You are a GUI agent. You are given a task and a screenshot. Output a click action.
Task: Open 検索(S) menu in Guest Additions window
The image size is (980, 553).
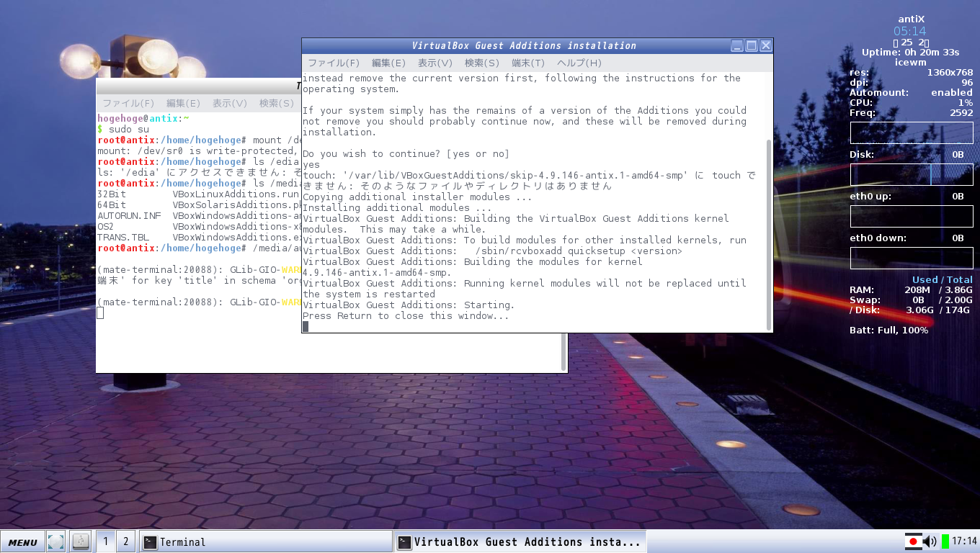482,63
